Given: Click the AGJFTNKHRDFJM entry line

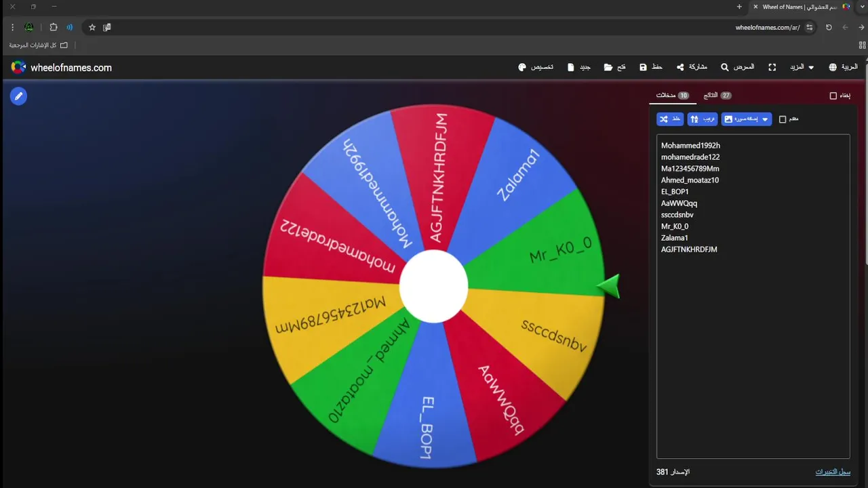Looking at the screenshot, I should 689,249.
